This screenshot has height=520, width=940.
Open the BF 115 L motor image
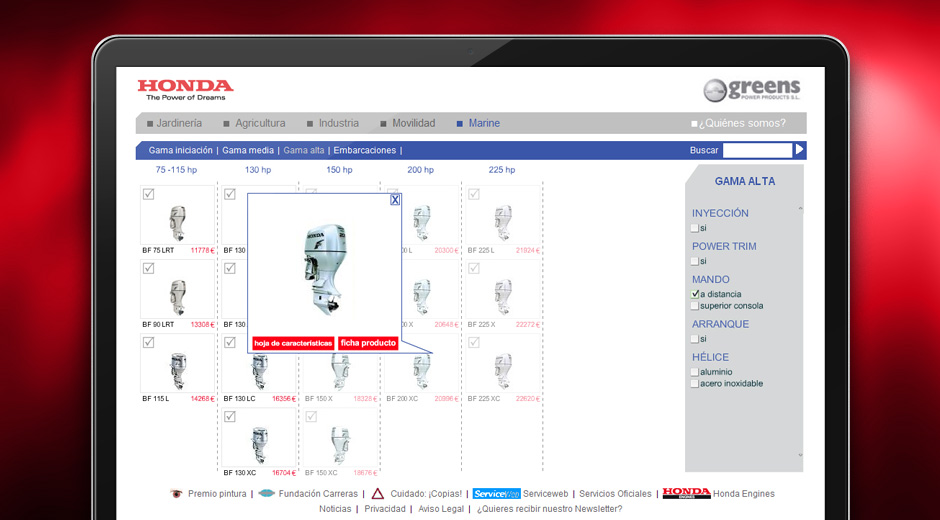coord(178,372)
